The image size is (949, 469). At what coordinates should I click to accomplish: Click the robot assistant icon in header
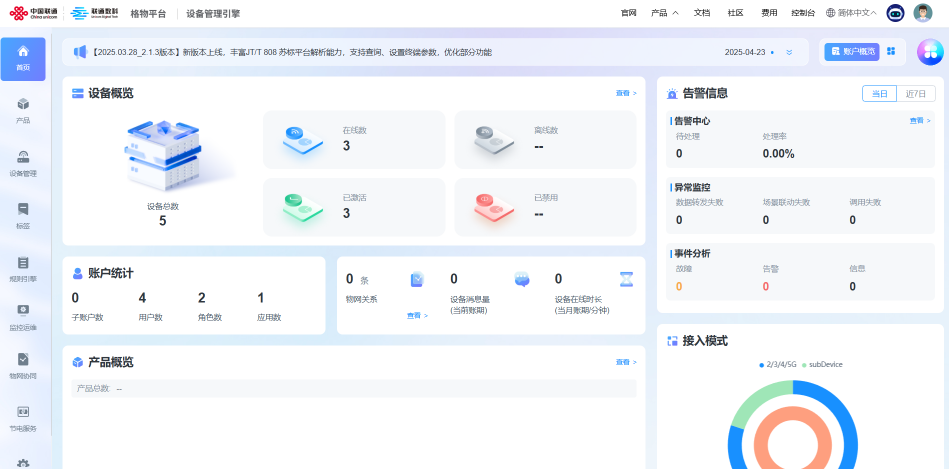(895, 13)
